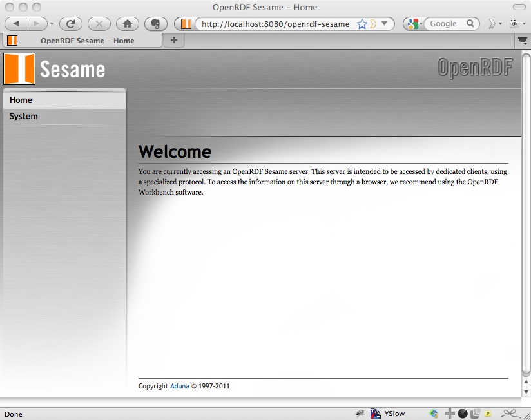Click the stacked gray squares status bar icon
531x420 pixels.
(x=476, y=413)
